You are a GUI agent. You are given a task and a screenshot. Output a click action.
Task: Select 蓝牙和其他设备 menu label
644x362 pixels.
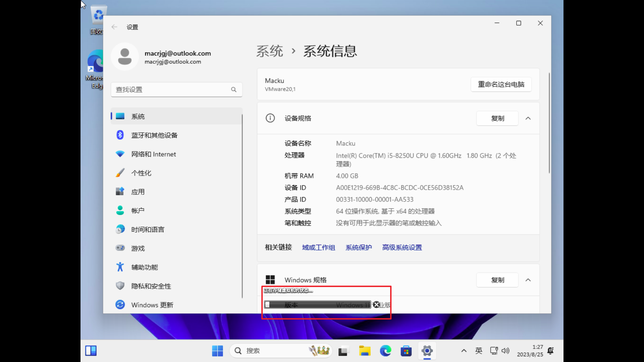pos(154,135)
